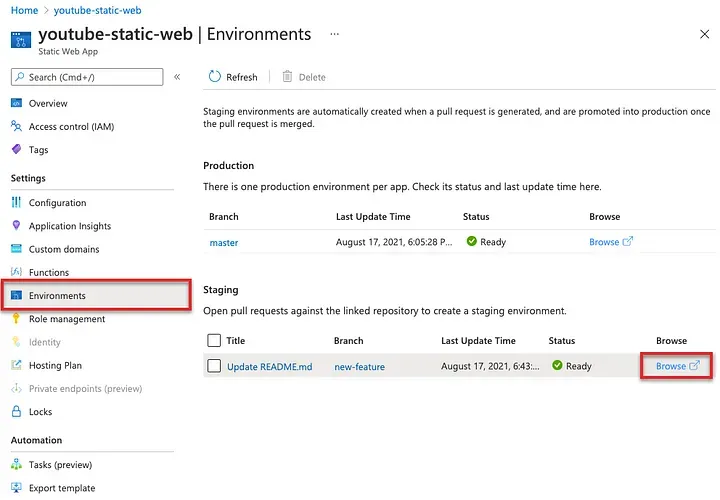Viewport: 720px width, 500px height.
Task: Open Configuration in Settings menu
Action: [57, 203]
